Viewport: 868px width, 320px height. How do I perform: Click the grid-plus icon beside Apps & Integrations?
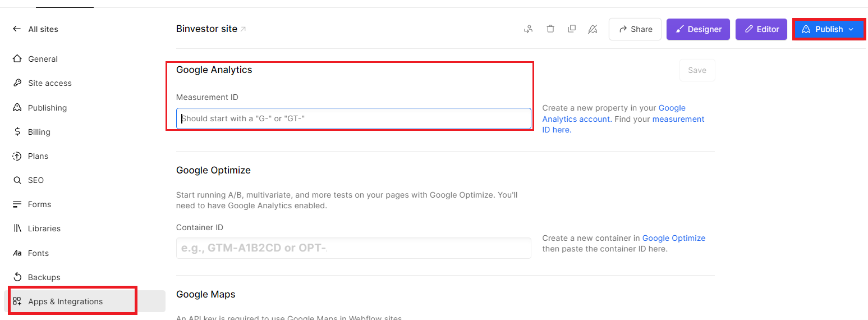pyautogui.click(x=17, y=301)
